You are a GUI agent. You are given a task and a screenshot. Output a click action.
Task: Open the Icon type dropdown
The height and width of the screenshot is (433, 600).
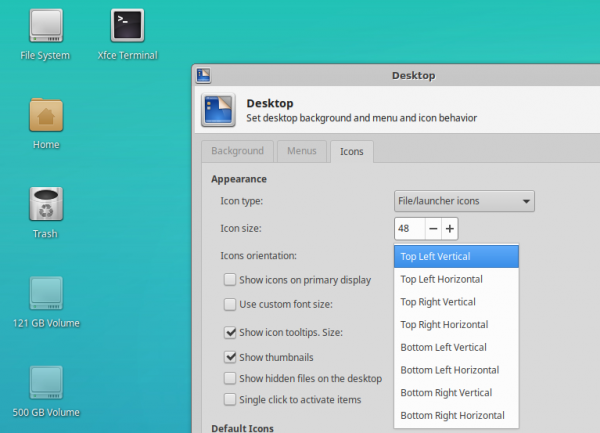tap(464, 201)
